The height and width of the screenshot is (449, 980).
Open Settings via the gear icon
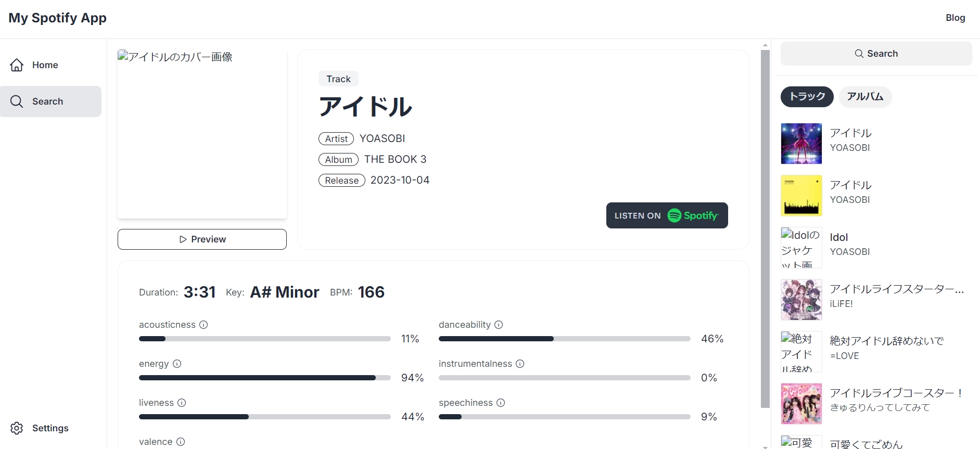16,428
